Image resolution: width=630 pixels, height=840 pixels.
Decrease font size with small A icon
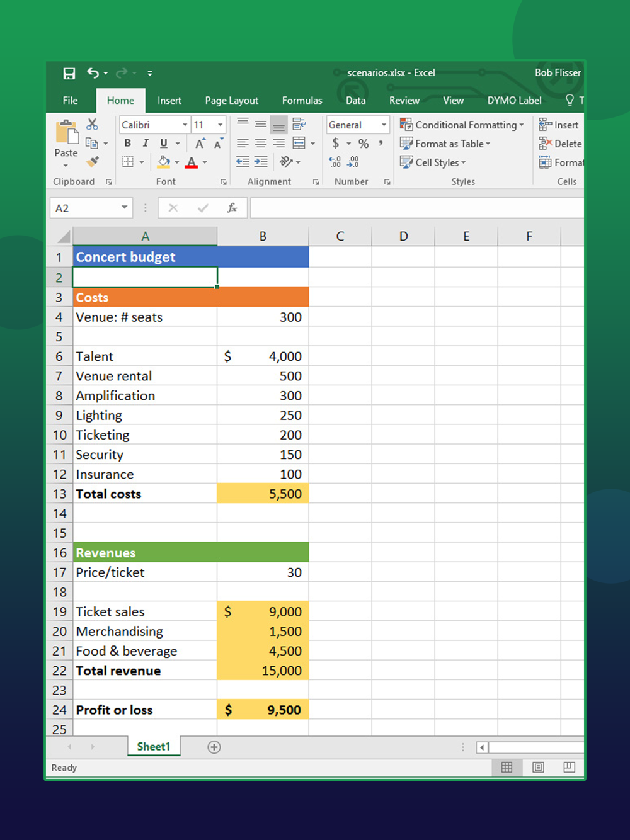[218, 144]
